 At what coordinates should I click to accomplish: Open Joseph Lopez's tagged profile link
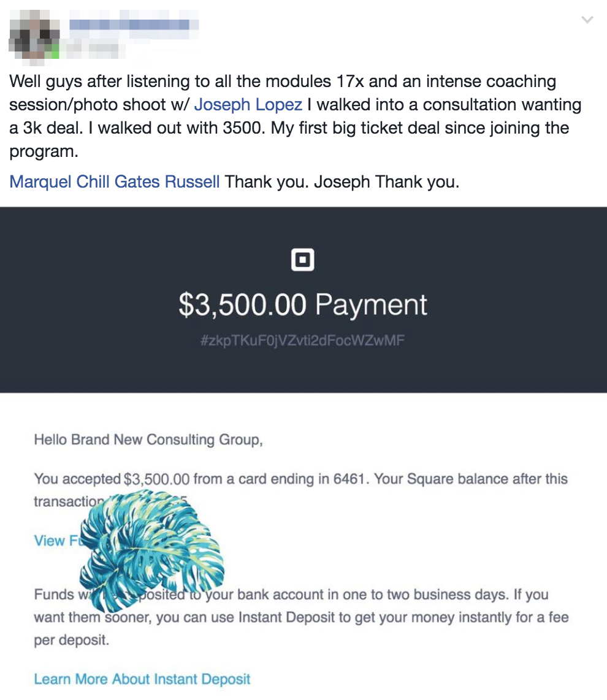click(248, 105)
